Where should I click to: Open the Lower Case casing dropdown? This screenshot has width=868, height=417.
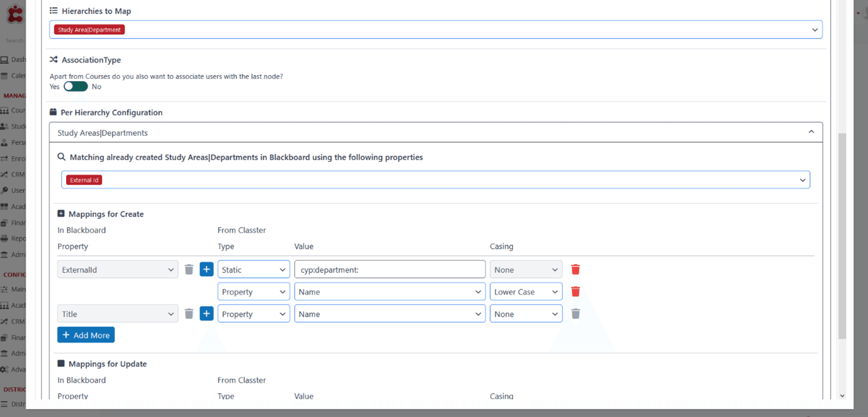click(526, 292)
